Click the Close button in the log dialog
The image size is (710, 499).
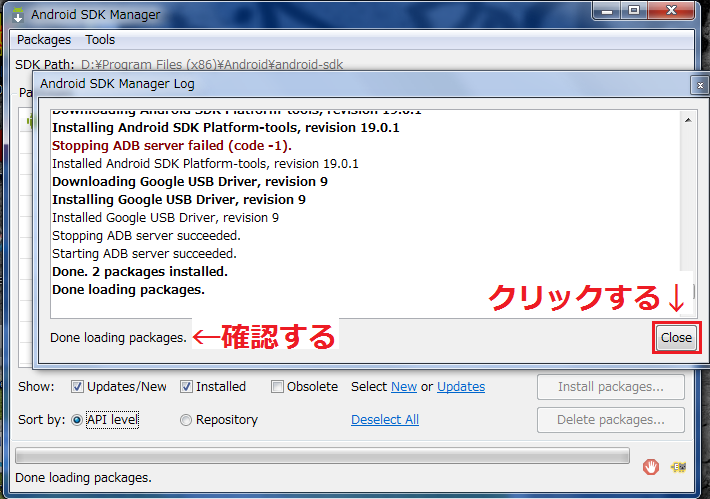tap(676, 338)
